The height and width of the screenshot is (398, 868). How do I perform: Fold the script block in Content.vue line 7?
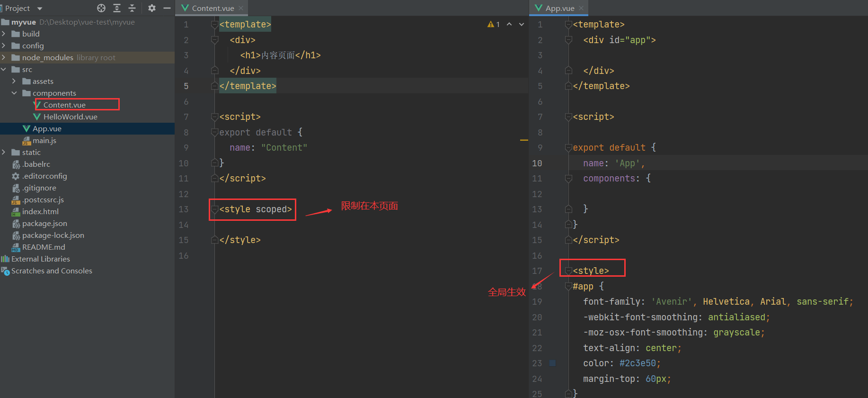[x=214, y=117]
